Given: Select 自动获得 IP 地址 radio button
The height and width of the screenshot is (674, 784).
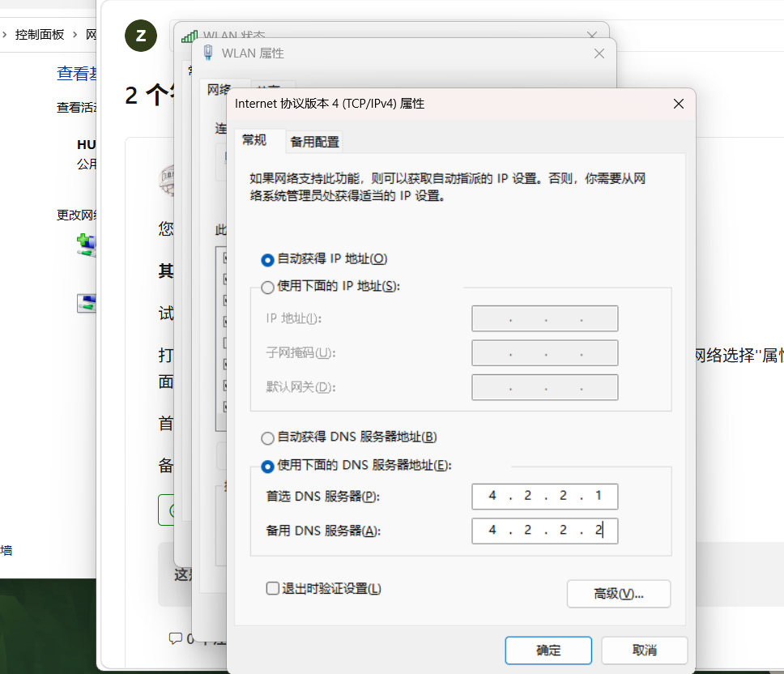Looking at the screenshot, I should click(267, 259).
